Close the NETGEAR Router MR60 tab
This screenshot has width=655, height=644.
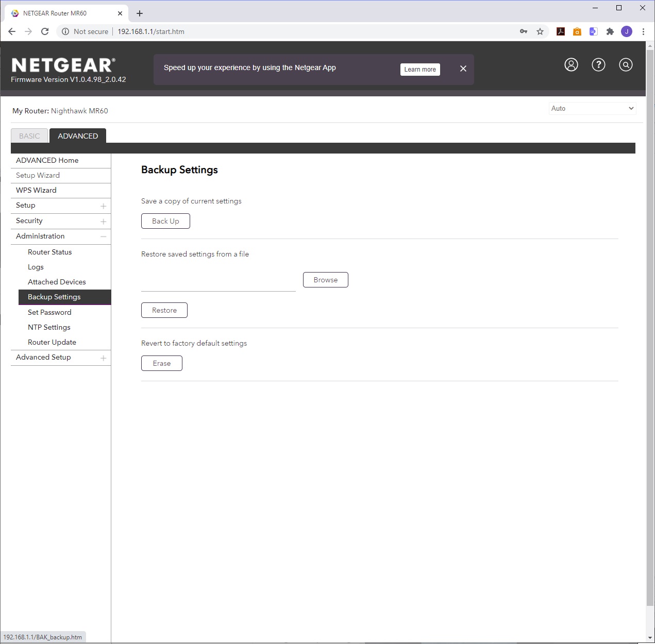point(120,13)
